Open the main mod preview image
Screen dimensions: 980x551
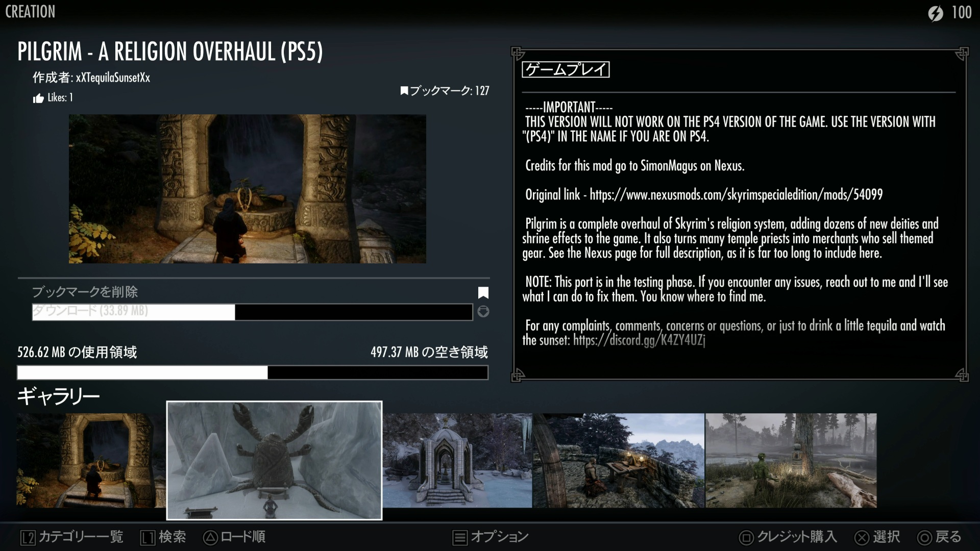coord(248,189)
